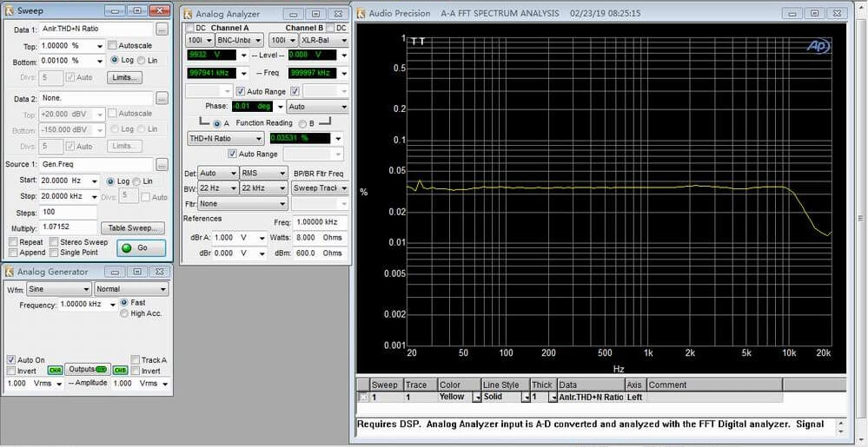The width and height of the screenshot is (868, 447).
Task: Click the Table Sweep button
Action: 133,228
